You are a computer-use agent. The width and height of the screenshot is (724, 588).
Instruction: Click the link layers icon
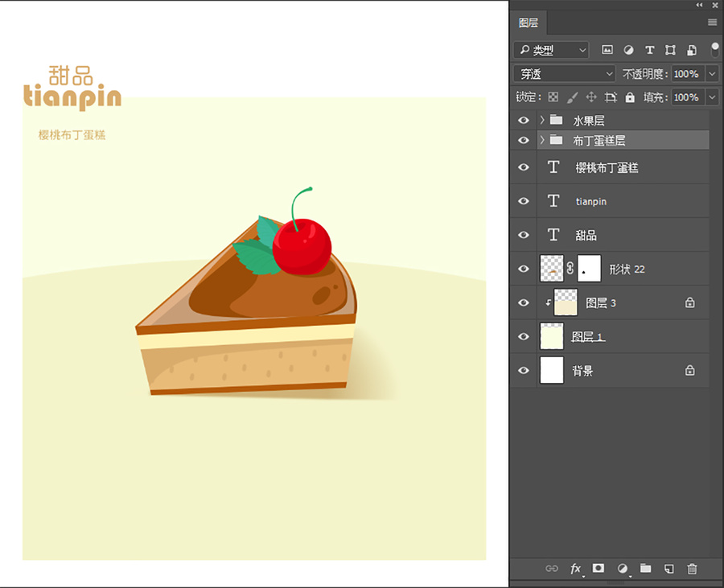pos(552,569)
